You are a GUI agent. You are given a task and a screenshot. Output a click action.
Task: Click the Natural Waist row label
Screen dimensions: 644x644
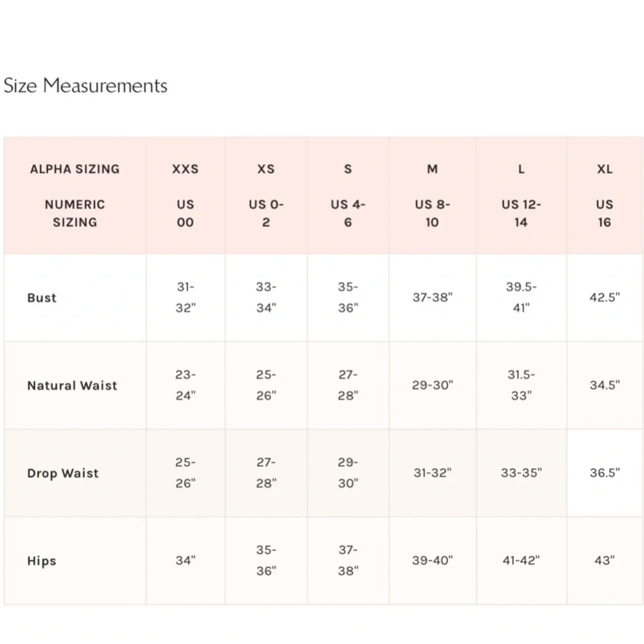coord(72,385)
